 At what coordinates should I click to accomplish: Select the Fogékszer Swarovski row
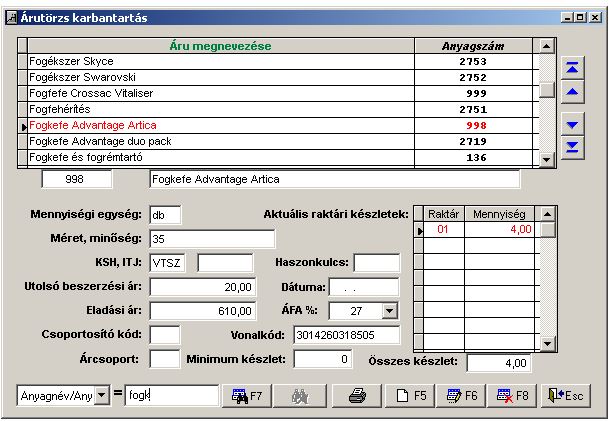pos(220,77)
